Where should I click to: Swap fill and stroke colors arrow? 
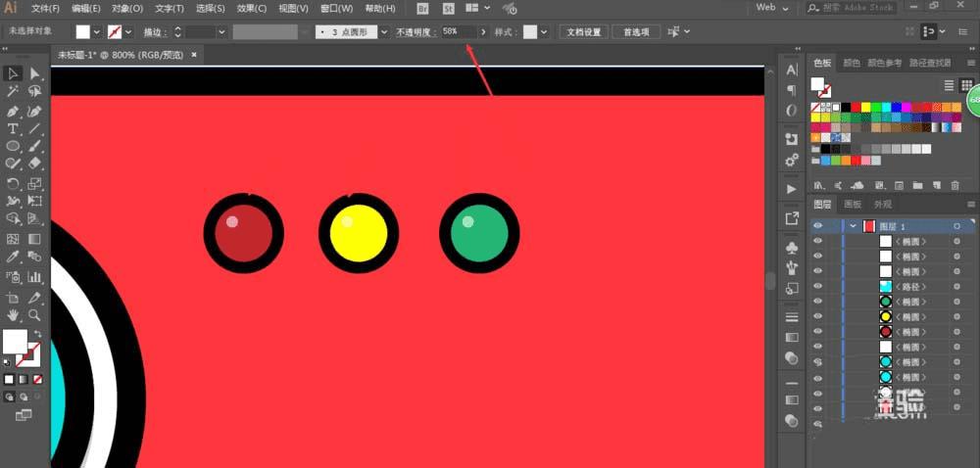coord(37,334)
